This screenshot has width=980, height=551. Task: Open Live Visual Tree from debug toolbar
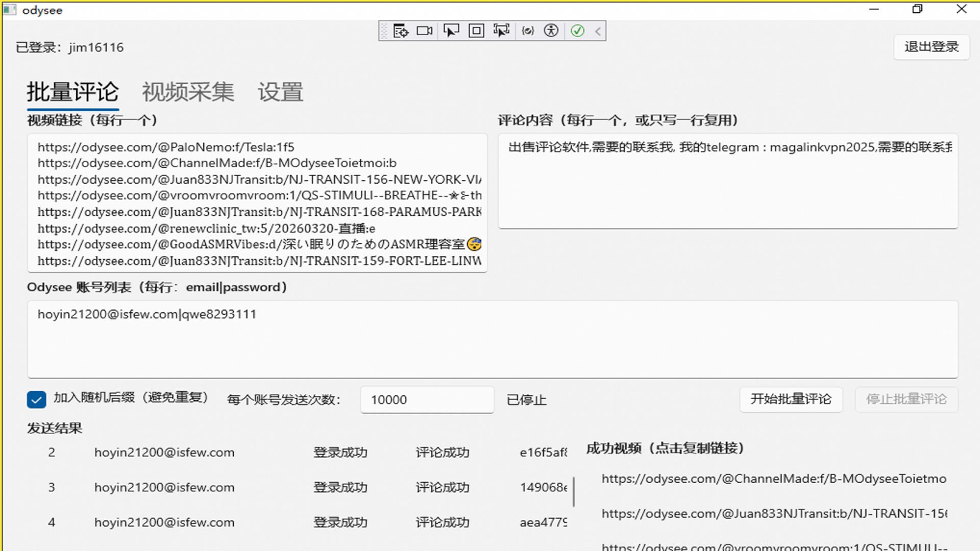[x=401, y=31]
